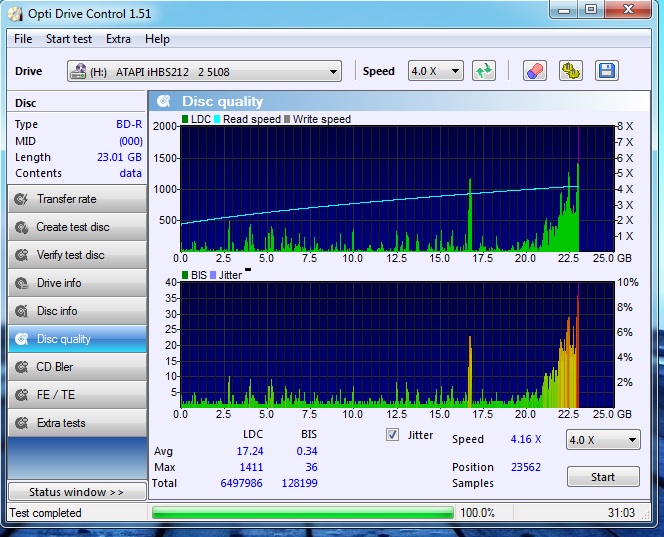
Task: Click the Disc quality sidebar icon
Action: [x=21, y=339]
